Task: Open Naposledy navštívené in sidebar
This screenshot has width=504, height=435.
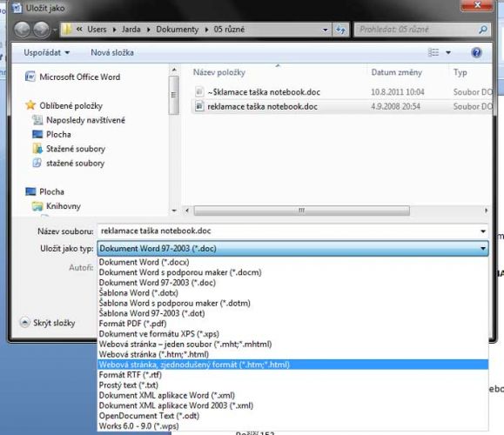Action: coord(78,120)
